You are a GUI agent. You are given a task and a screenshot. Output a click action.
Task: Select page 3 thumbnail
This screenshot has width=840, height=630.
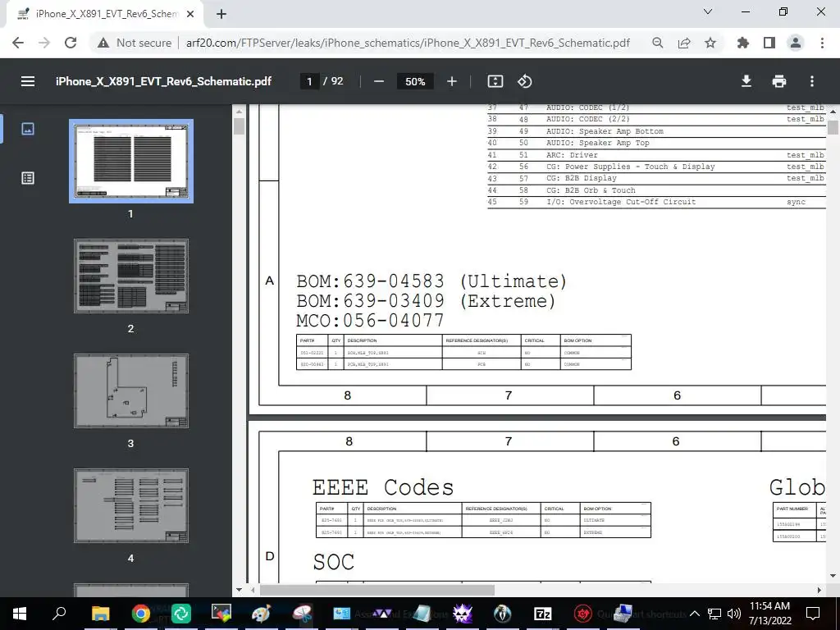(131, 390)
